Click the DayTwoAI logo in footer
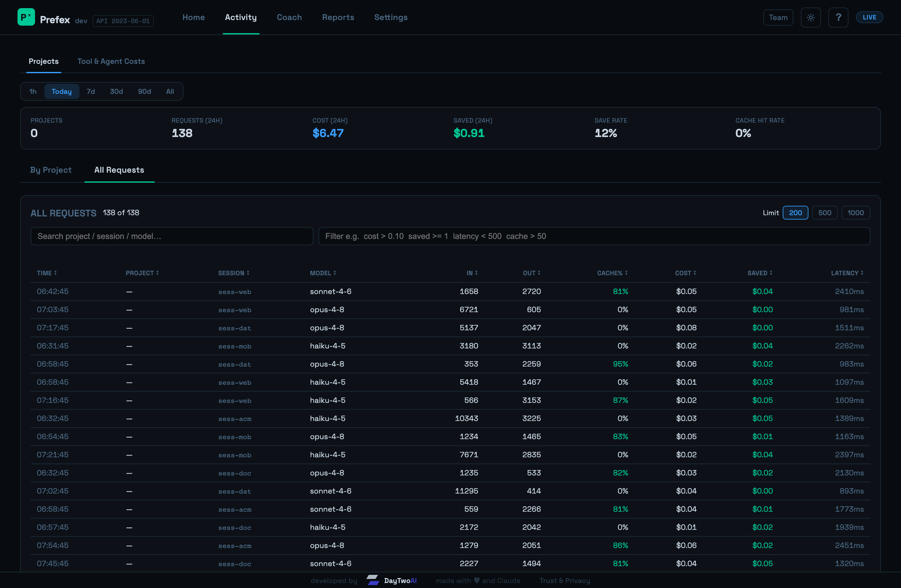The image size is (901, 588). (x=391, y=580)
